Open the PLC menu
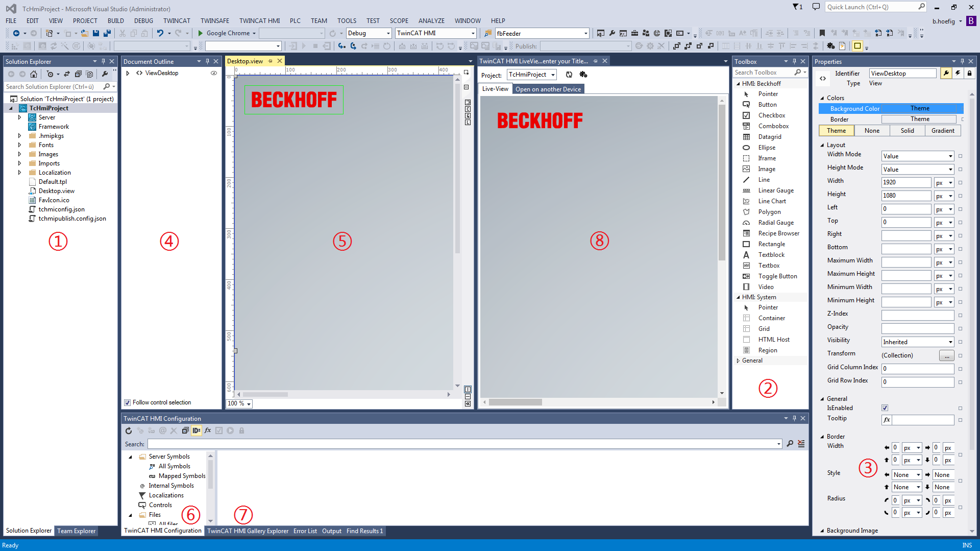980x551 pixels. 295,21
